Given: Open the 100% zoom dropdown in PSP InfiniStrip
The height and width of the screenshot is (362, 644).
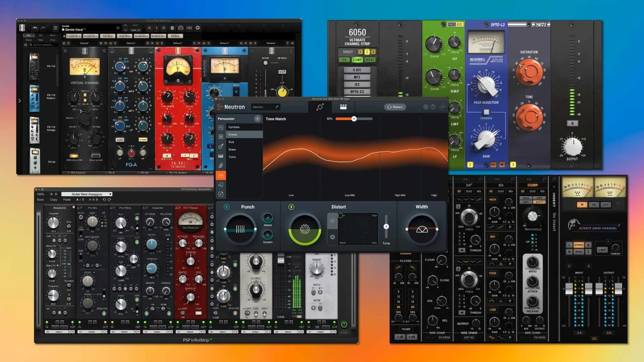Looking at the screenshot, I should click(40, 194).
